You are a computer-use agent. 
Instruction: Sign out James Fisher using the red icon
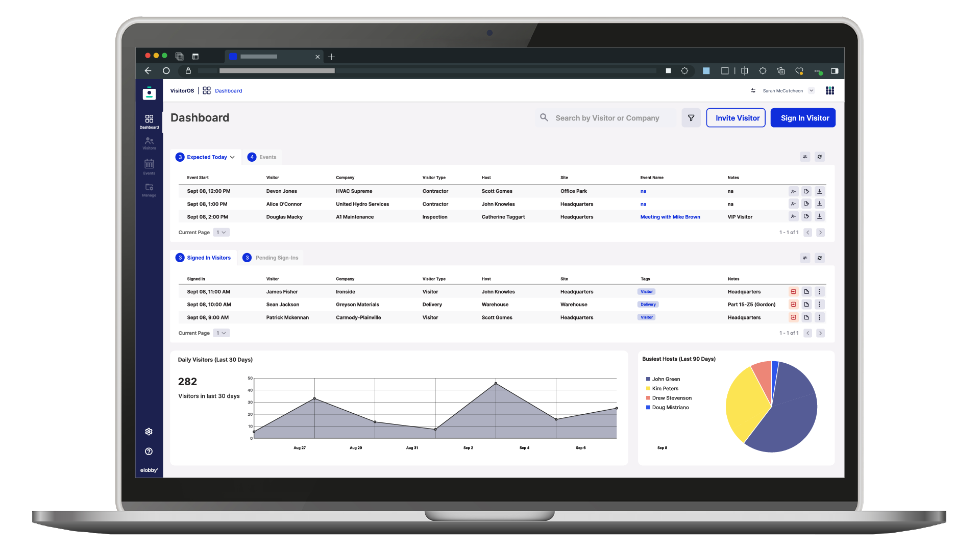pyautogui.click(x=794, y=291)
